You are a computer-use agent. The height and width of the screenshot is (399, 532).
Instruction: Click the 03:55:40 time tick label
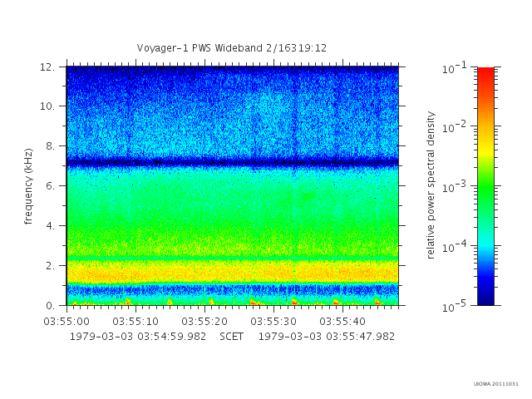click(x=342, y=322)
